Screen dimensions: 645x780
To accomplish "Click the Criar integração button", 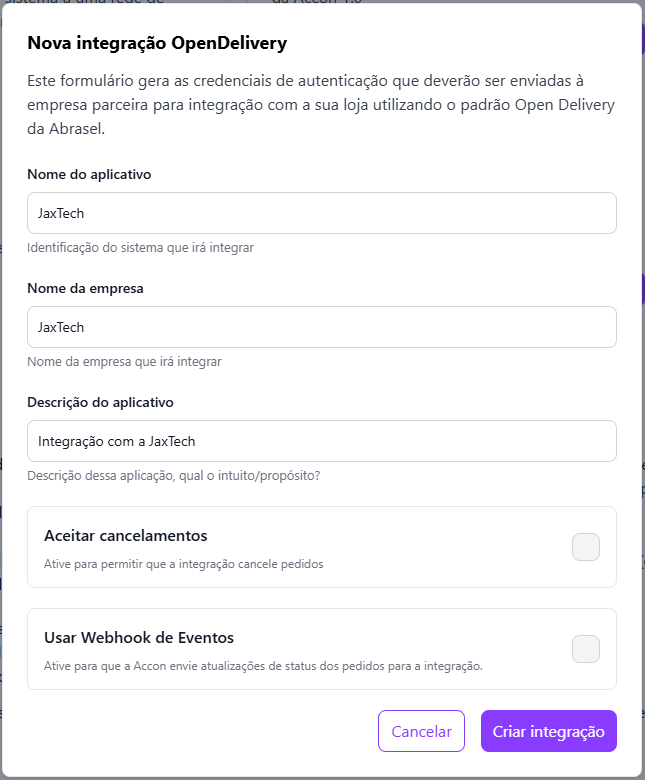I will 549,731.
